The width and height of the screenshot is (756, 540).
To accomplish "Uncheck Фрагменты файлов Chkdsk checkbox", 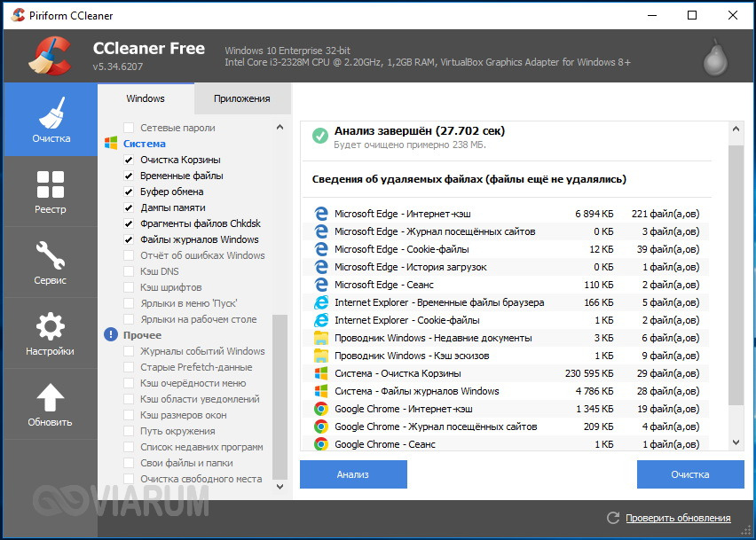I will [129, 223].
